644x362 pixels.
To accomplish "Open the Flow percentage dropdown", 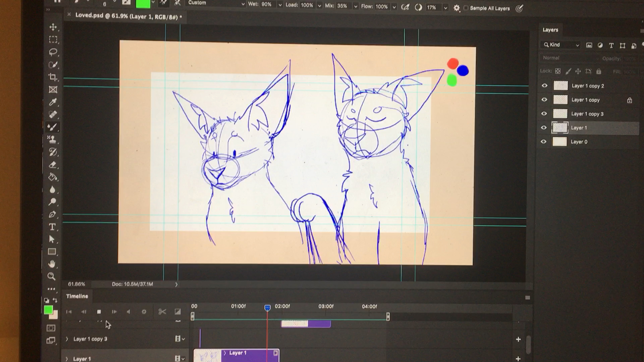I will coord(394,7).
